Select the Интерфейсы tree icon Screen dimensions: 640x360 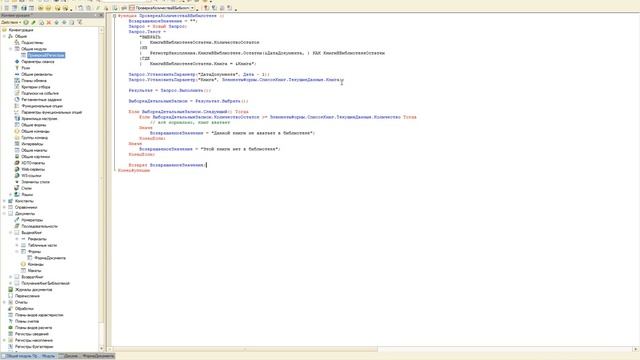[17, 144]
